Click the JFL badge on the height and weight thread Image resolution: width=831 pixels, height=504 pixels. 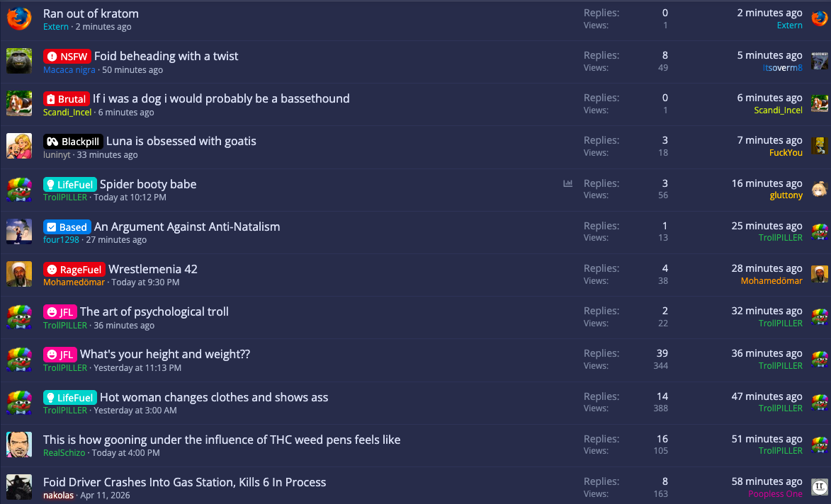(60, 354)
